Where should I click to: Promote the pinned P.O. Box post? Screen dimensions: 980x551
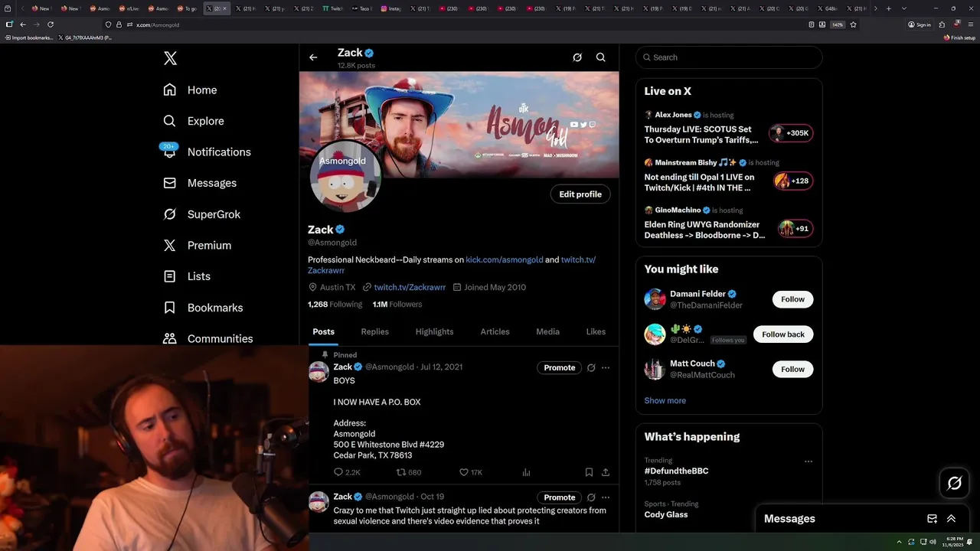click(x=559, y=367)
